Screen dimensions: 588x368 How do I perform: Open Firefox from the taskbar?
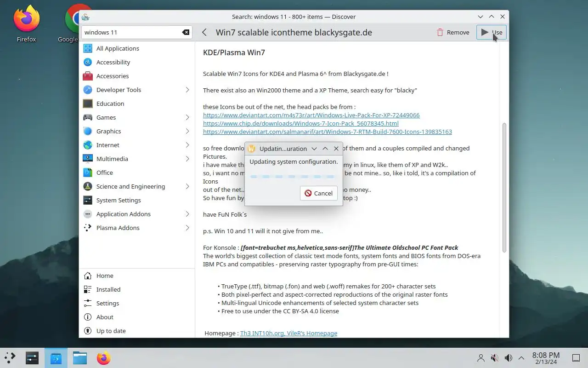[x=103, y=358]
